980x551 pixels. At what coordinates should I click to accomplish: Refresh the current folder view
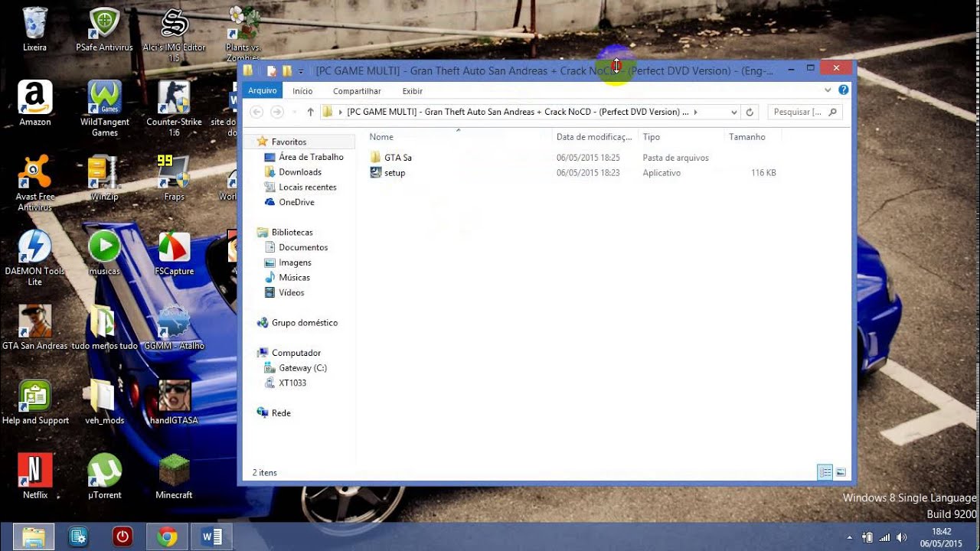coord(750,112)
